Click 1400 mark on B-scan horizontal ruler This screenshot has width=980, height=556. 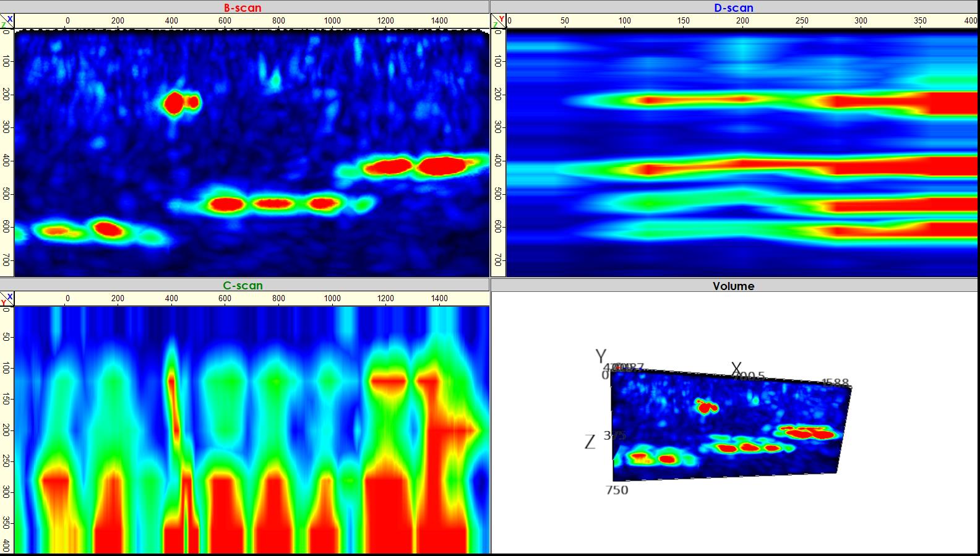439,21
